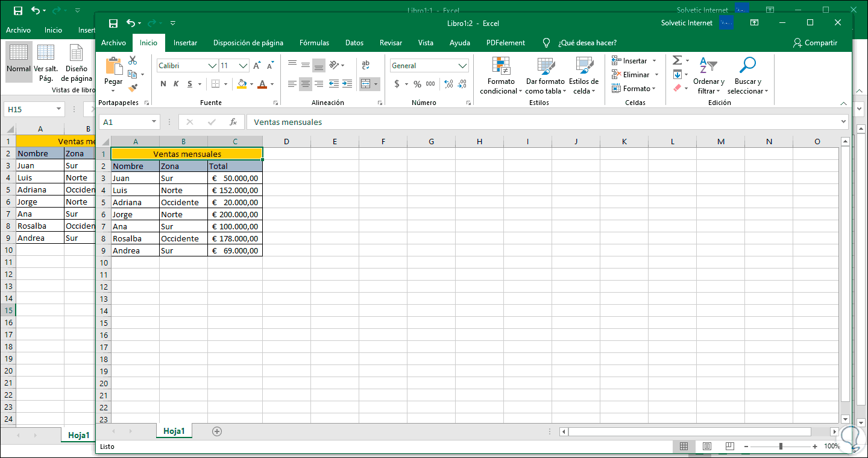Click the Increase Indent icon
This screenshot has width=868, height=458.
(347, 84)
